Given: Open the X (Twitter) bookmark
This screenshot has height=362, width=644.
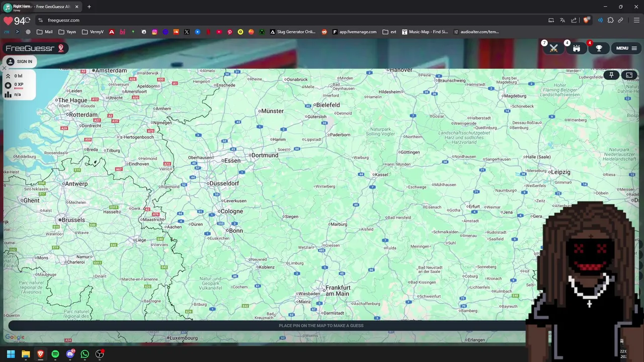Looking at the screenshot, I should (187, 32).
